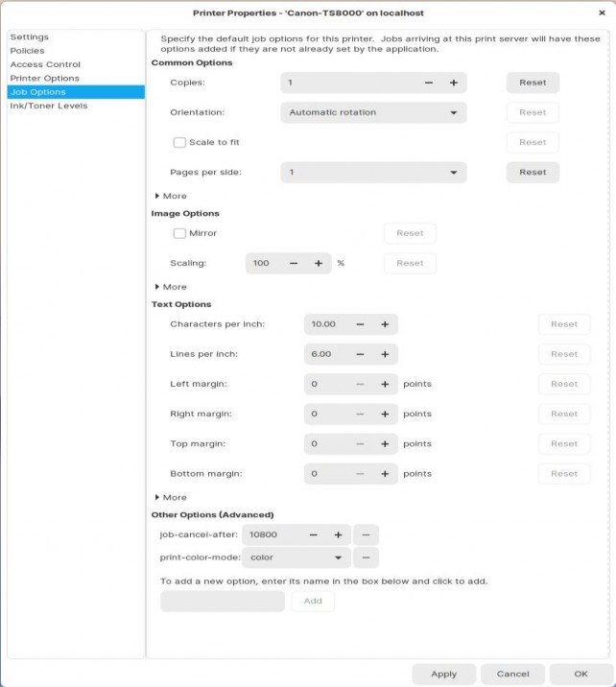Click the Bottom margin value field
616x687 pixels.
tap(326, 474)
